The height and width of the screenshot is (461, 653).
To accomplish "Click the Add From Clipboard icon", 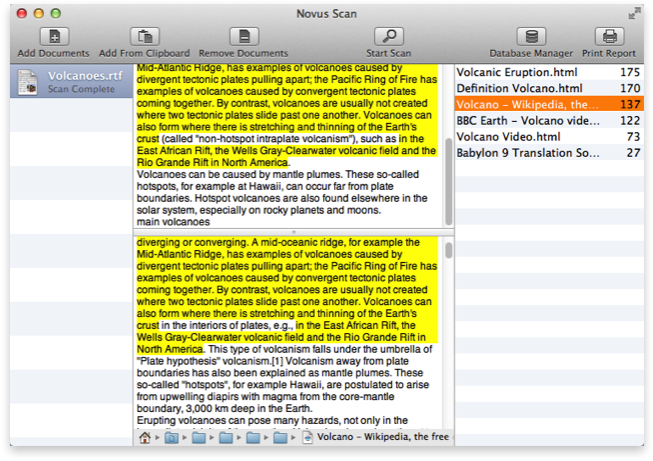I will [x=145, y=37].
